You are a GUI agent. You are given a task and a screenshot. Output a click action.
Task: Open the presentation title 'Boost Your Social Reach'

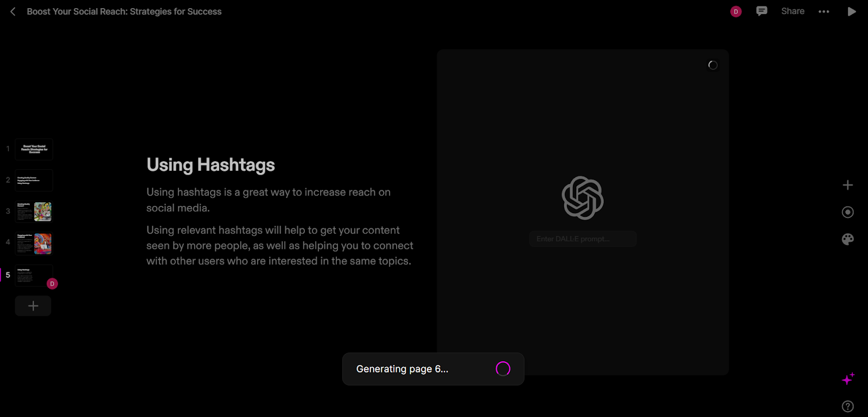[124, 11]
